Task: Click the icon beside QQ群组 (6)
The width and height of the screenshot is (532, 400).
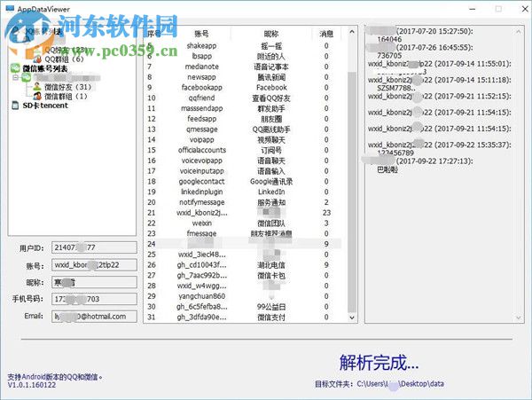Action: point(38,59)
